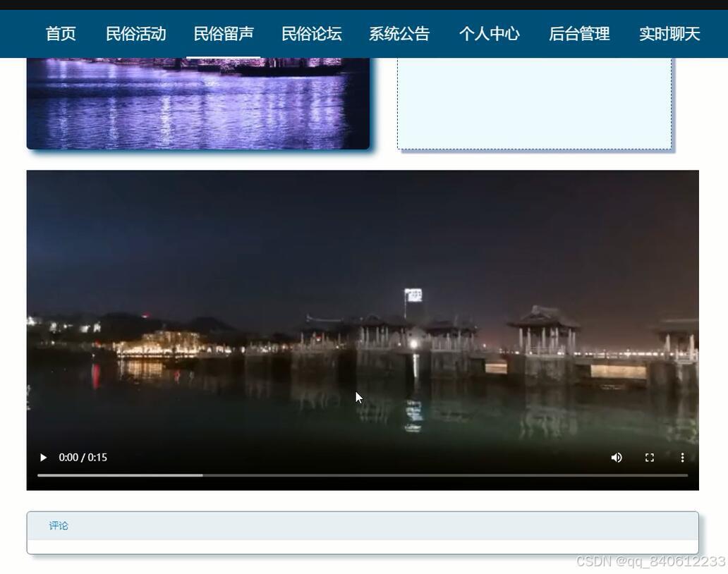
Task: Play the bridge night video
Action: (43, 458)
